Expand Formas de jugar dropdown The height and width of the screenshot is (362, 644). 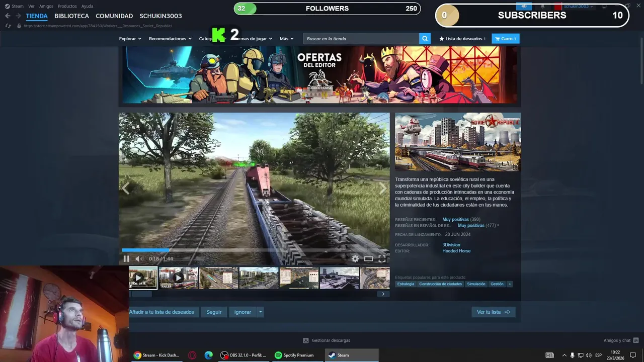tap(256, 39)
